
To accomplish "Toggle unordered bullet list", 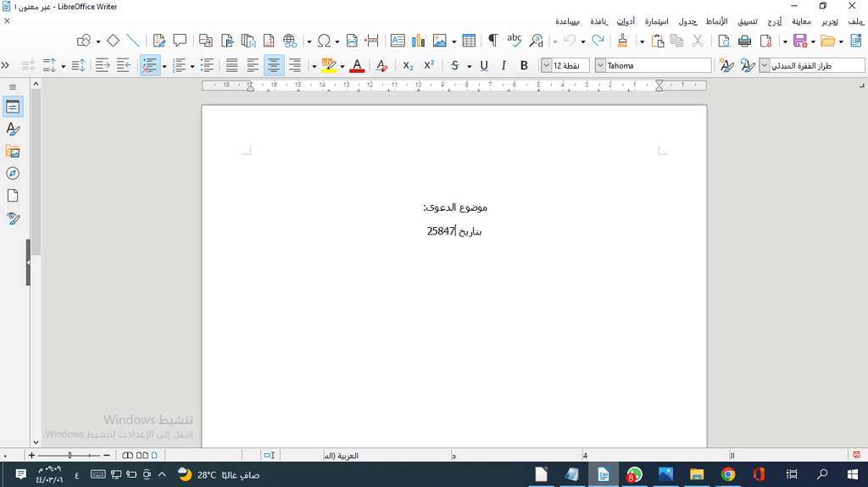I will 207,65.
